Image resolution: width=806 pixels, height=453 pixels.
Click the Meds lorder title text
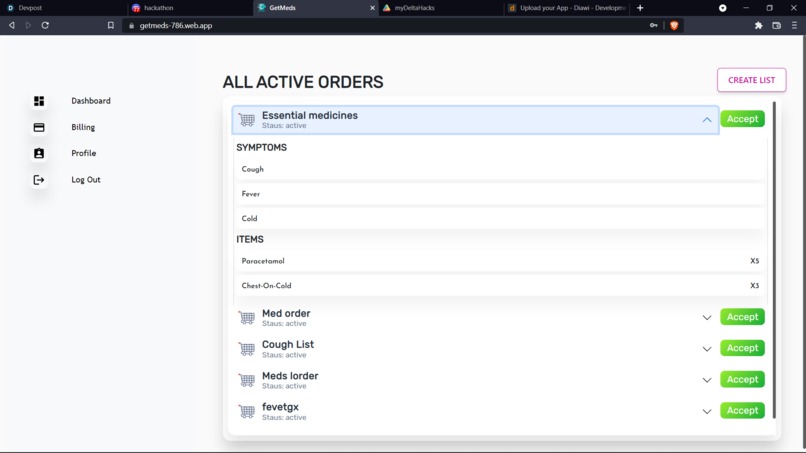[x=290, y=376]
